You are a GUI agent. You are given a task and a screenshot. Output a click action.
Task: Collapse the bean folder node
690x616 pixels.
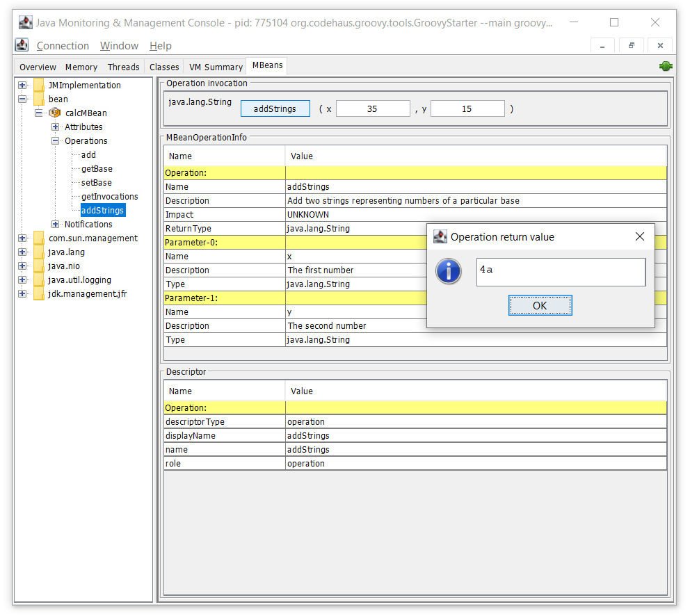click(22, 99)
